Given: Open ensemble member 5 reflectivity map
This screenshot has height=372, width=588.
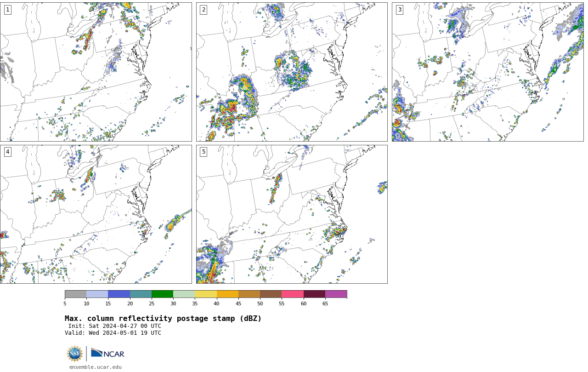Looking at the screenshot, I should click(x=292, y=214).
